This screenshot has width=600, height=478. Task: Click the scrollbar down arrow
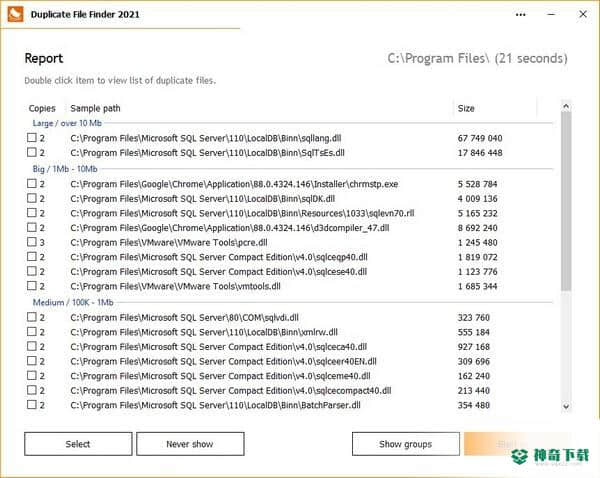click(566, 406)
